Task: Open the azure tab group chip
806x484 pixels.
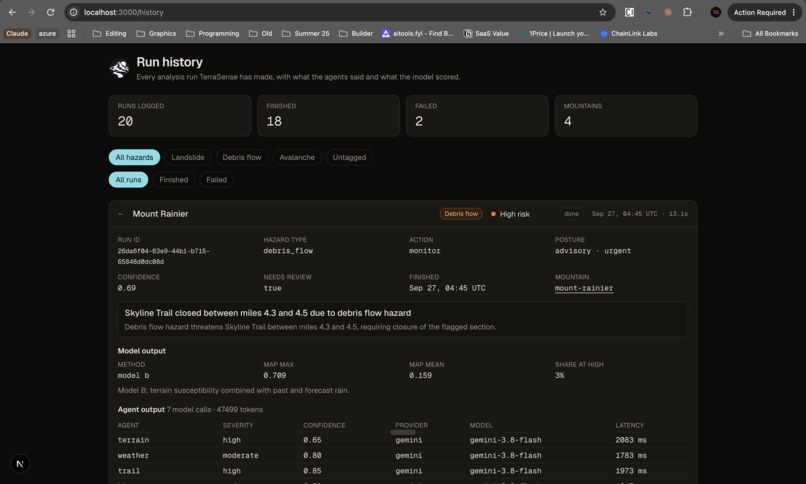Action: [47, 33]
